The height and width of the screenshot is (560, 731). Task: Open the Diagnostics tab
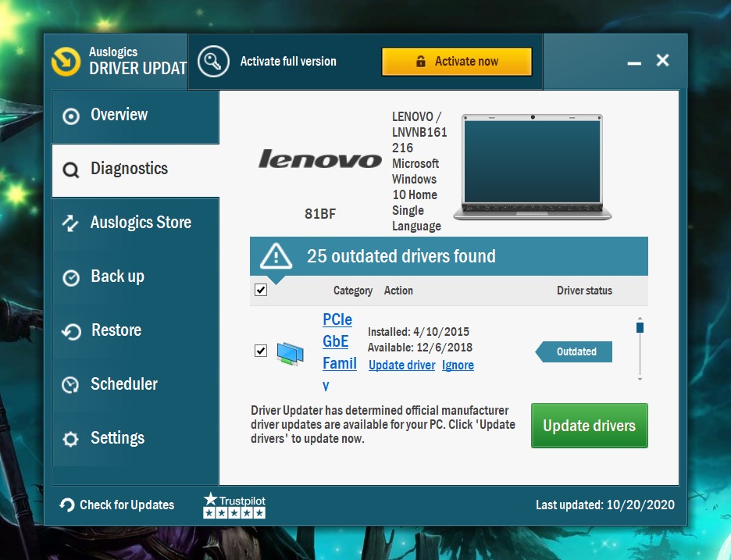tap(135, 170)
